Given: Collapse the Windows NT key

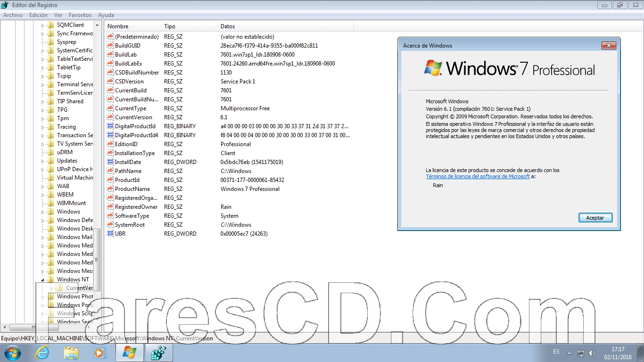Looking at the screenshot, I should pyautogui.click(x=42, y=280).
